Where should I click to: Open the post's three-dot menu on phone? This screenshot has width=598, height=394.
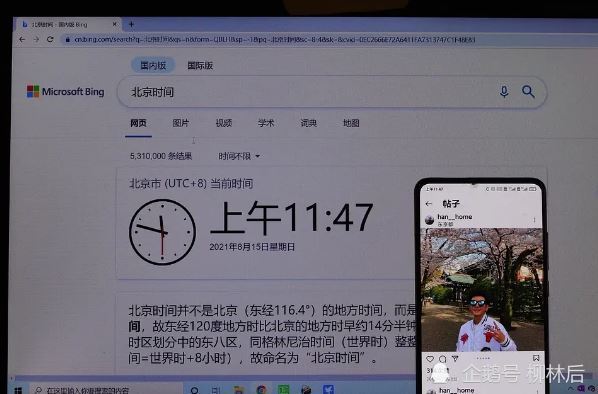(534, 220)
